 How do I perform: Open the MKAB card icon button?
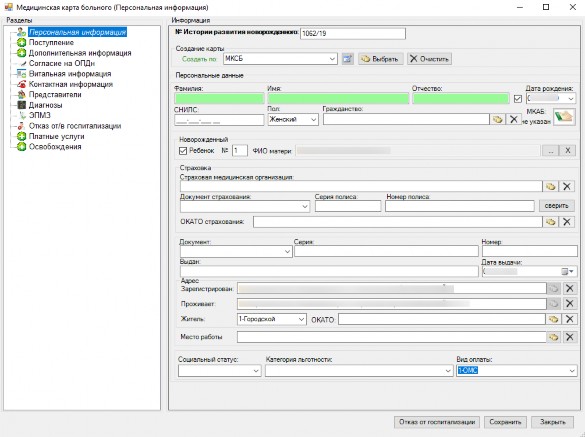[564, 117]
